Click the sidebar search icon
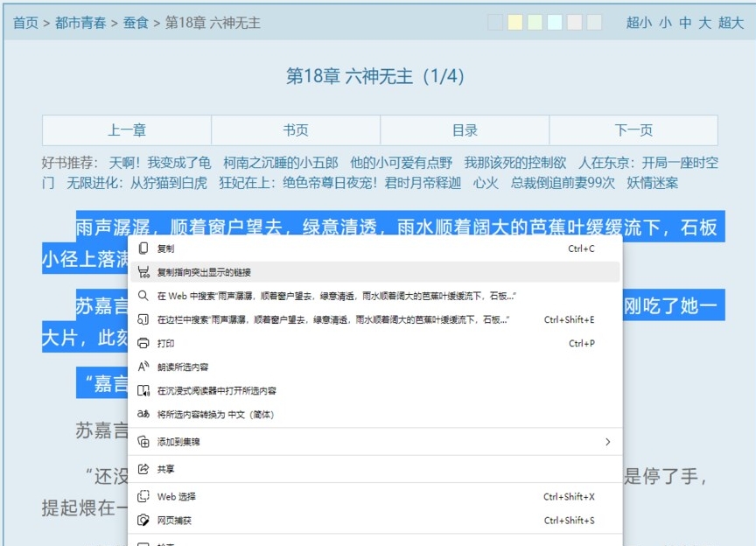Image resolution: width=756 pixels, height=546 pixels. pos(143,319)
